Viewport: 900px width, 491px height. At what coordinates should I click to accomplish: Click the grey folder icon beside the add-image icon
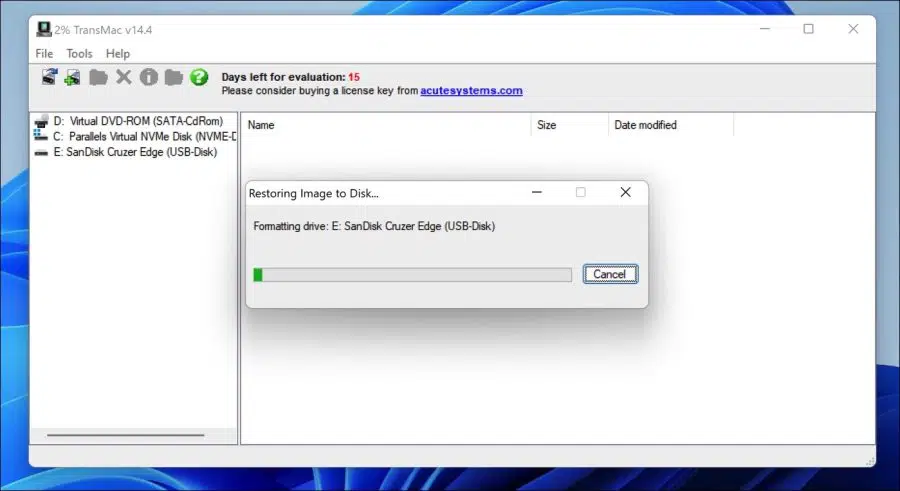[x=98, y=77]
